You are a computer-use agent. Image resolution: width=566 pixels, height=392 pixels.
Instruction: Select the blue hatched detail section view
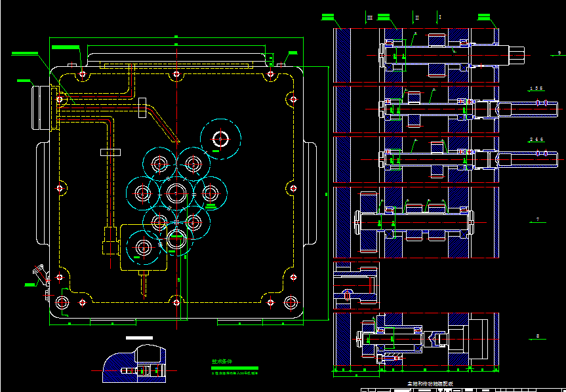click(x=134, y=364)
